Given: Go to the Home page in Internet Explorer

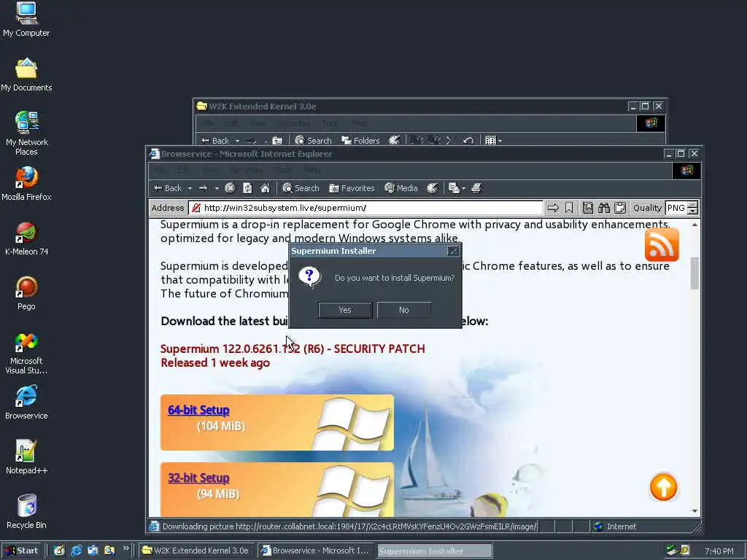Looking at the screenshot, I should [x=266, y=188].
